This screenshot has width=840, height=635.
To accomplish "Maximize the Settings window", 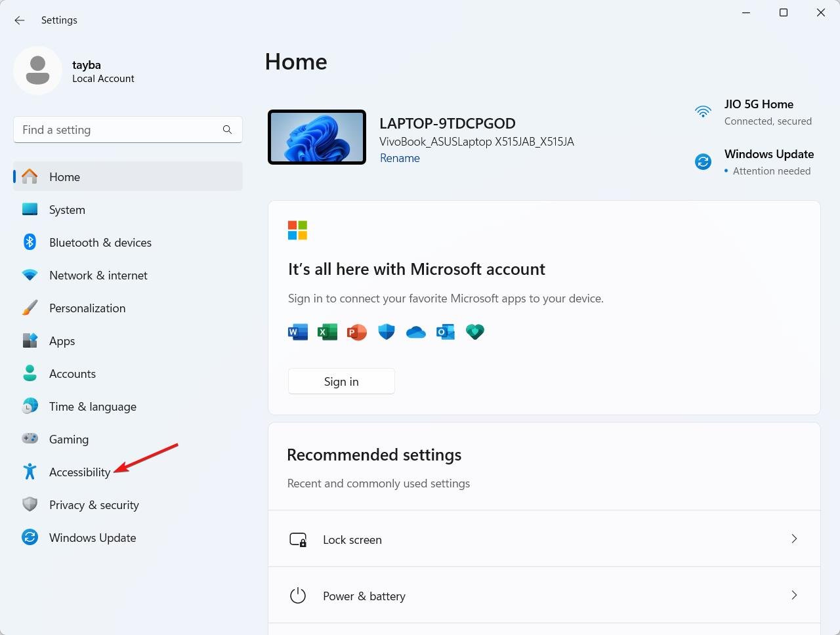I will click(784, 12).
